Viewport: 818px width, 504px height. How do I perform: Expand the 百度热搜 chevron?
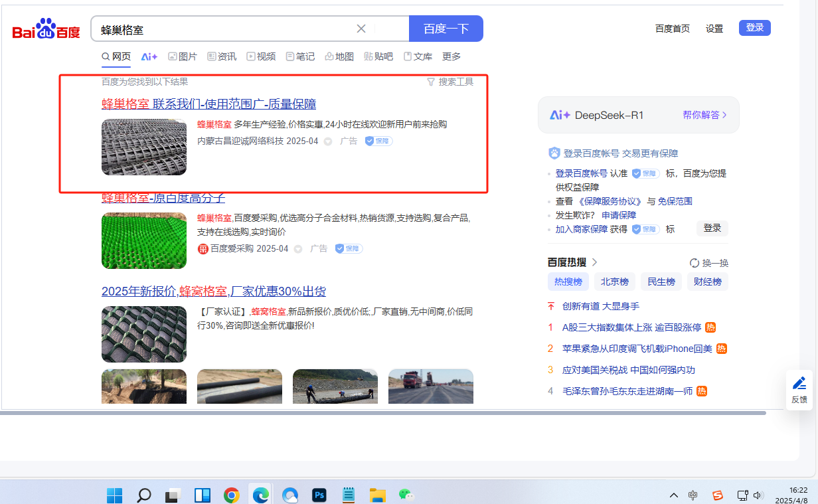click(x=594, y=262)
